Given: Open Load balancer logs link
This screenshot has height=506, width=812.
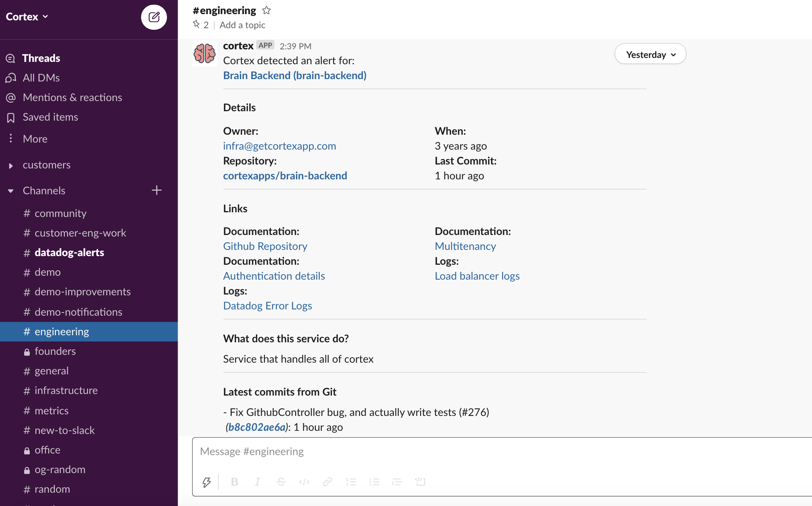Looking at the screenshot, I should coord(477,276).
